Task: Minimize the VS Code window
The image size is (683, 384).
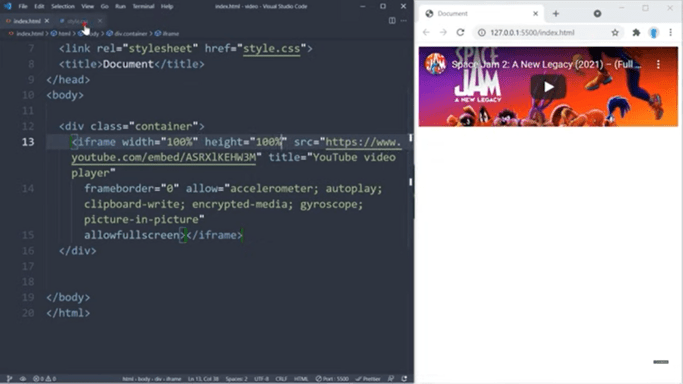Action: pos(362,6)
